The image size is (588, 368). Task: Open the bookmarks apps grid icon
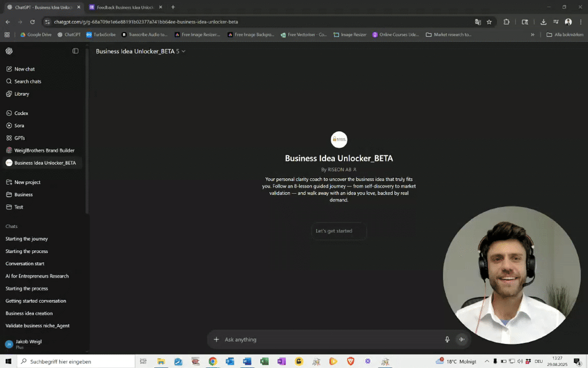(x=7, y=34)
